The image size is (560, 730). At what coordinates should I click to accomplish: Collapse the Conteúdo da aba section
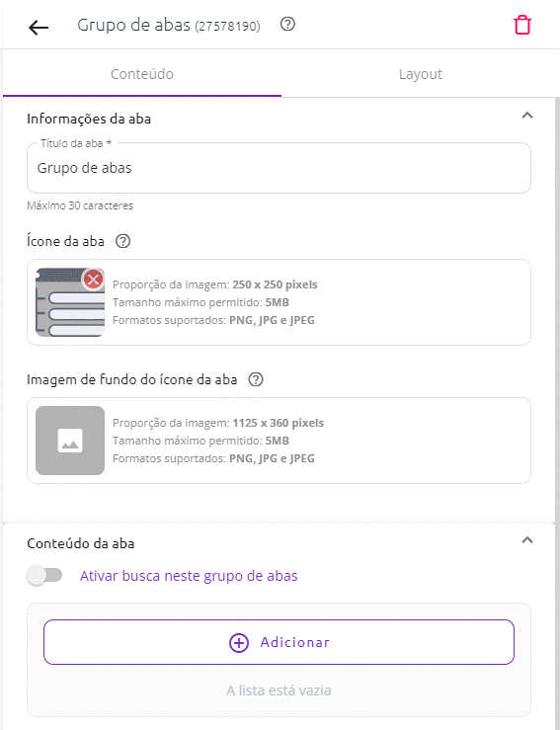point(527,540)
